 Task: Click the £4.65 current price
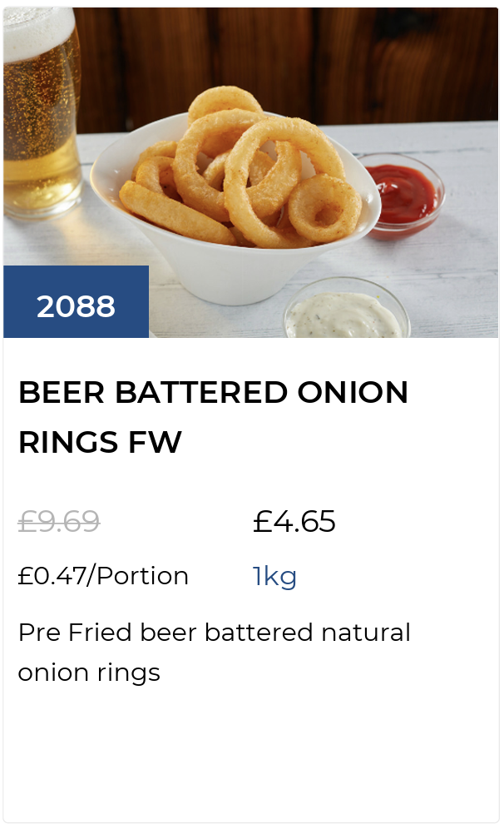point(294,522)
